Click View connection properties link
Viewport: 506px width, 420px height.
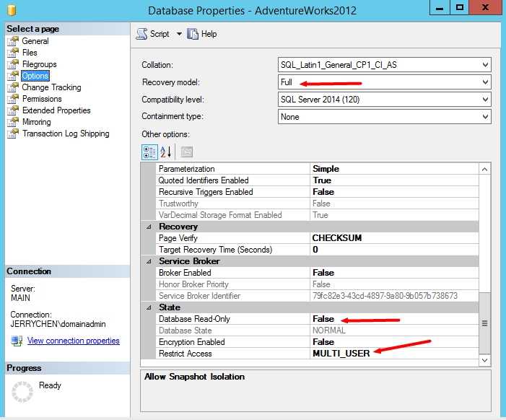click(73, 341)
